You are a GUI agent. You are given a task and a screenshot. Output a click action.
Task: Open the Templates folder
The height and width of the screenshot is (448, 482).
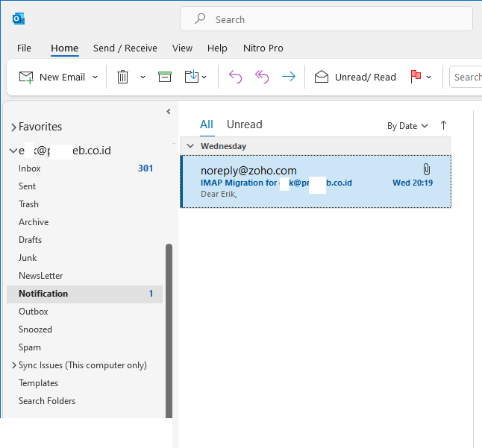(x=84, y=383)
